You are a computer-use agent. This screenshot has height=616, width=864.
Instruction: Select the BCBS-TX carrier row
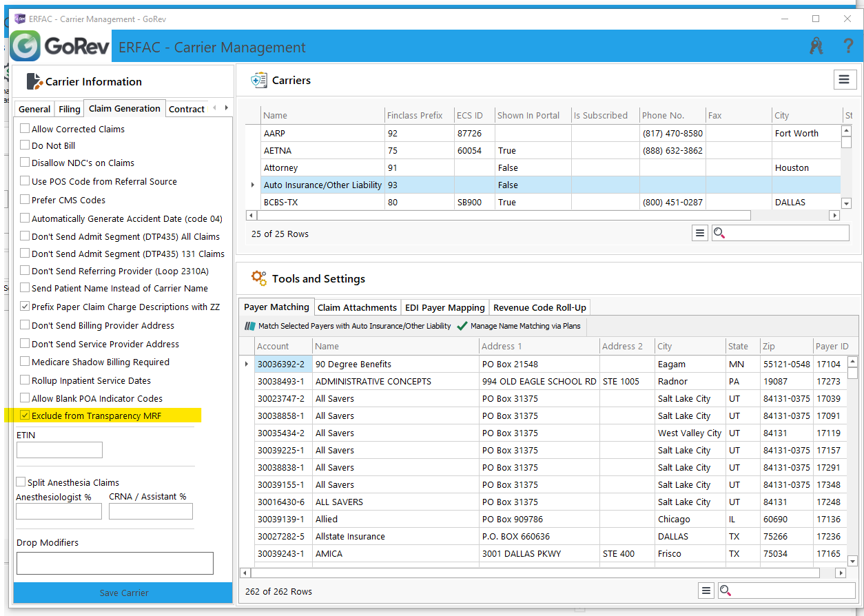click(x=543, y=202)
